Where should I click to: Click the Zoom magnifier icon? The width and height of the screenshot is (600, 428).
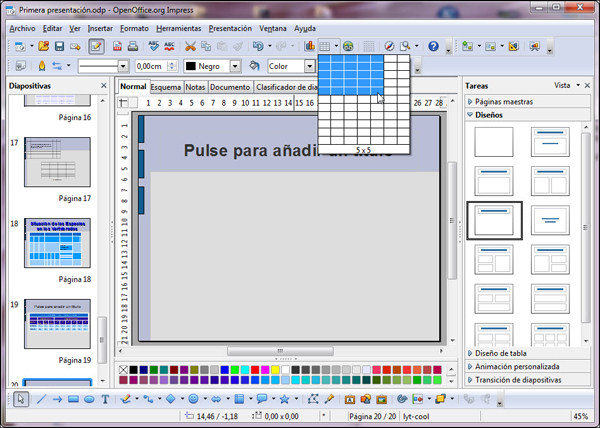[405, 47]
